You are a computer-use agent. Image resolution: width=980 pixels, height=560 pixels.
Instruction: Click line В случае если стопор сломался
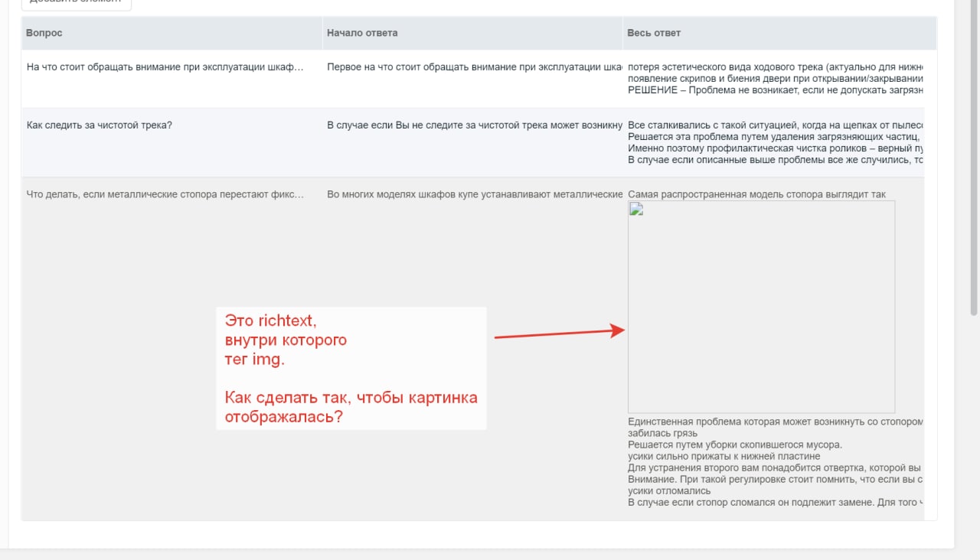click(x=776, y=502)
